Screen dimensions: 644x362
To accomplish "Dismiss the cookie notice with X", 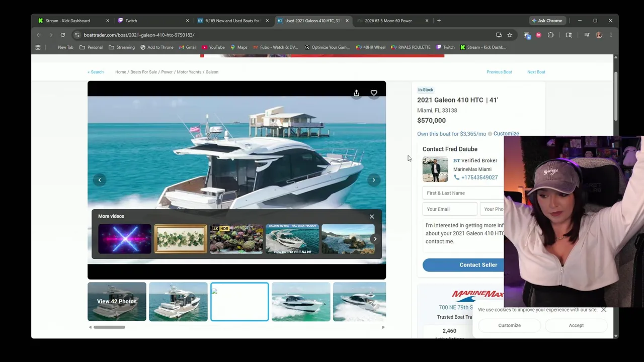I will 604,310.
